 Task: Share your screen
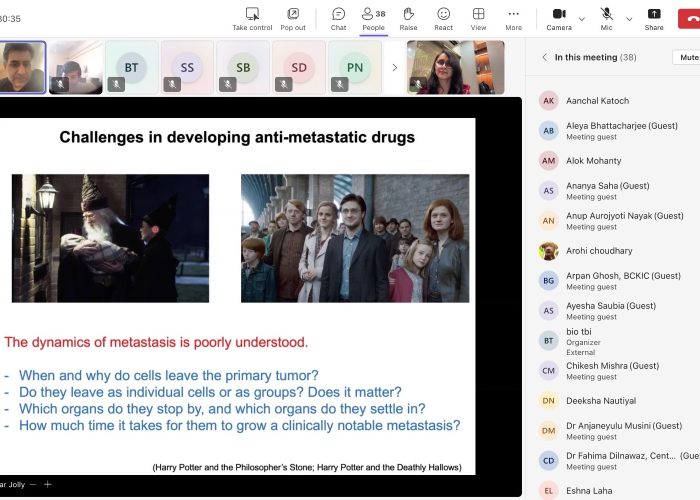click(654, 19)
